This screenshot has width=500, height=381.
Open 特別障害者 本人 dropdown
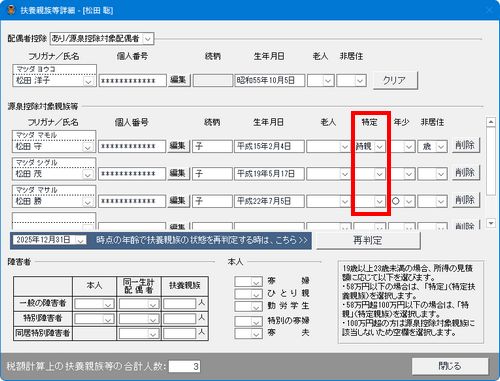pyautogui.click(x=108, y=319)
